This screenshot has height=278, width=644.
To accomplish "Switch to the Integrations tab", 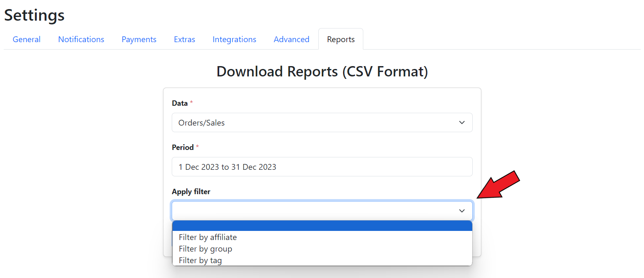I will [234, 40].
